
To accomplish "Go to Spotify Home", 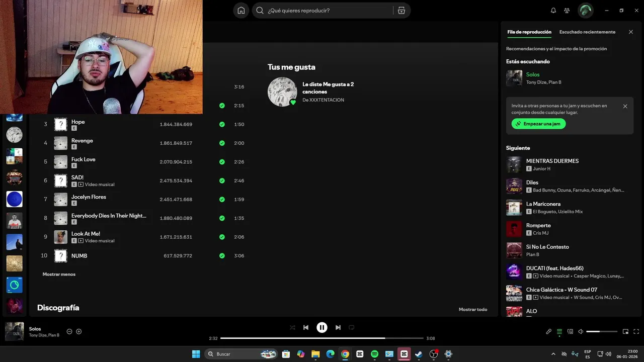I will (242, 11).
